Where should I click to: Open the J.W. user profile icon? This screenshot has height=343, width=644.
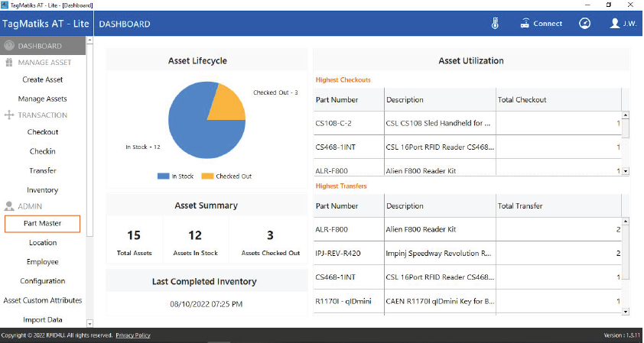(x=614, y=24)
